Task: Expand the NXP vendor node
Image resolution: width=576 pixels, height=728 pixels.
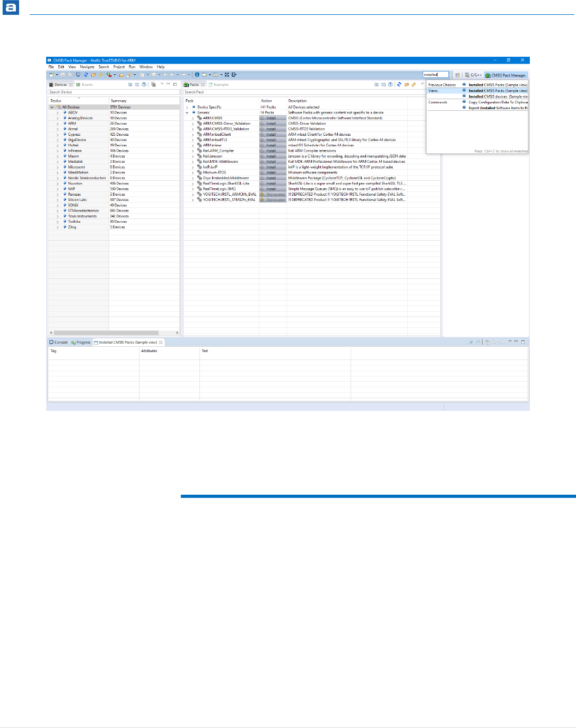Action: (57, 189)
